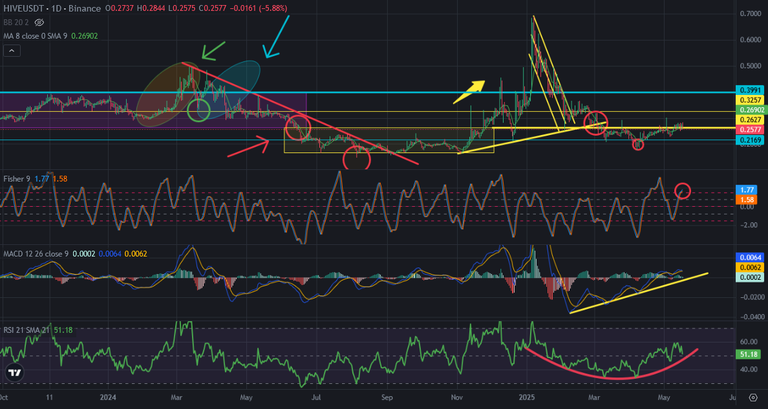Open the MACD 12 26 close 9 legend
Image resolution: width=768 pixels, height=409 pixels.
pos(36,254)
